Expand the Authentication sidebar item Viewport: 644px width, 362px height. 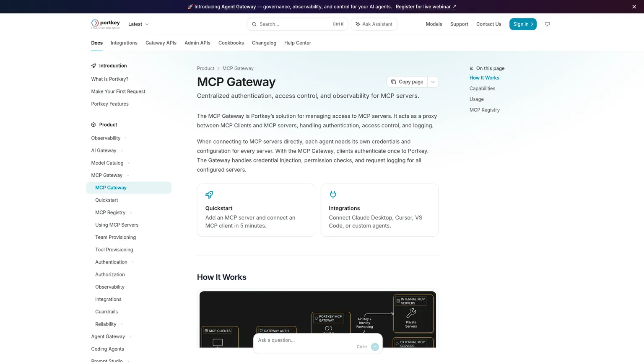[x=133, y=262]
